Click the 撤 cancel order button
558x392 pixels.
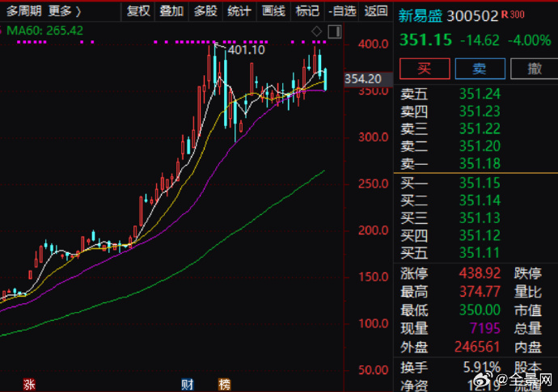click(535, 69)
